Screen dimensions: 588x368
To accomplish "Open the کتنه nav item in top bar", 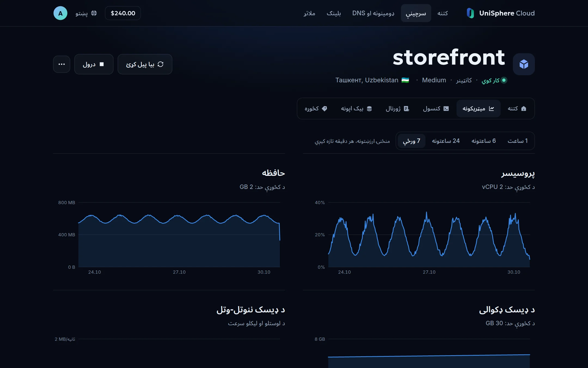I will coord(443,13).
